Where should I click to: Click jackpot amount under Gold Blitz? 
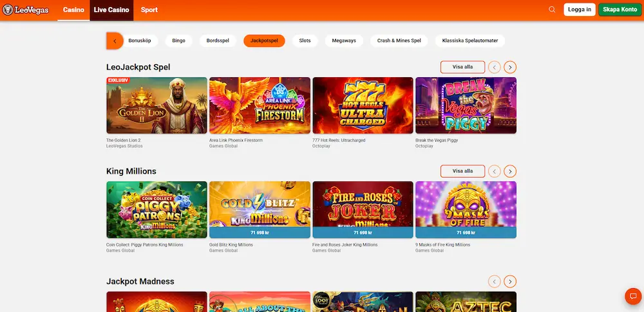click(x=260, y=233)
